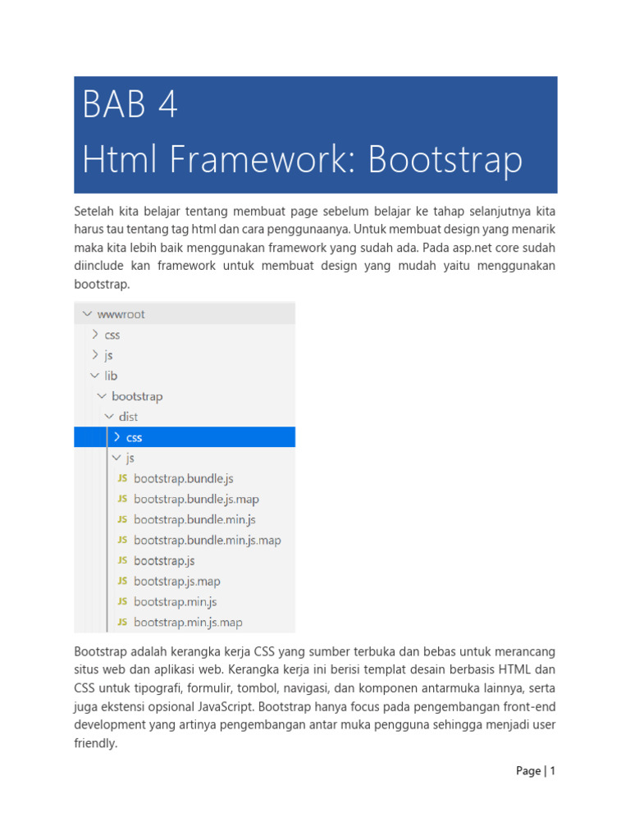Collapse the bootstrap folder chevron

(102, 396)
